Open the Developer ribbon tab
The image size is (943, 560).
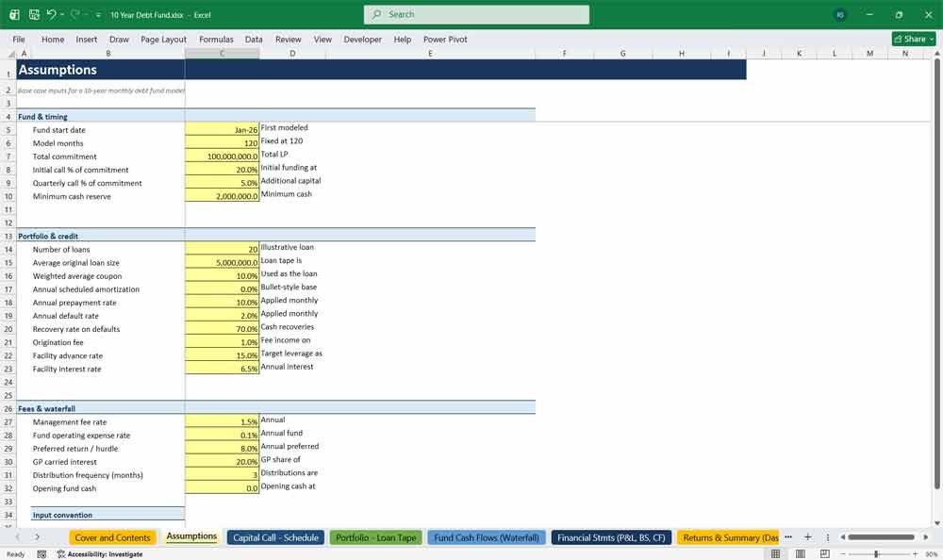tap(362, 39)
